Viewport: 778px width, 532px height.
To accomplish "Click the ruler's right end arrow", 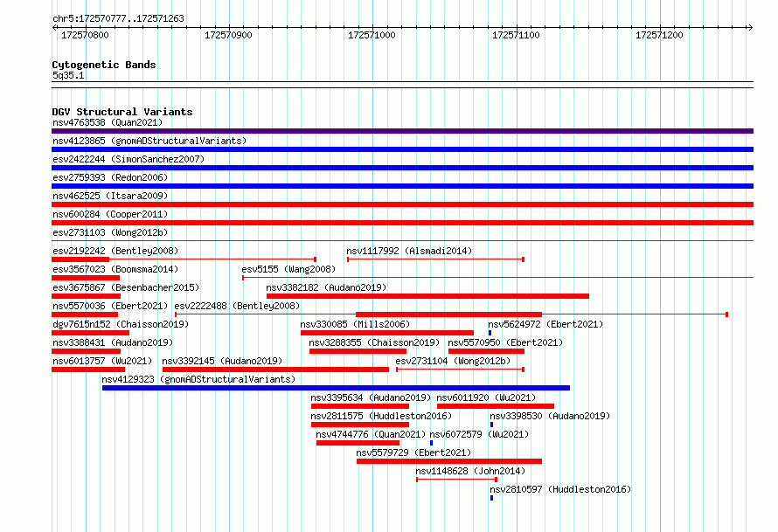I will coord(750,27).
